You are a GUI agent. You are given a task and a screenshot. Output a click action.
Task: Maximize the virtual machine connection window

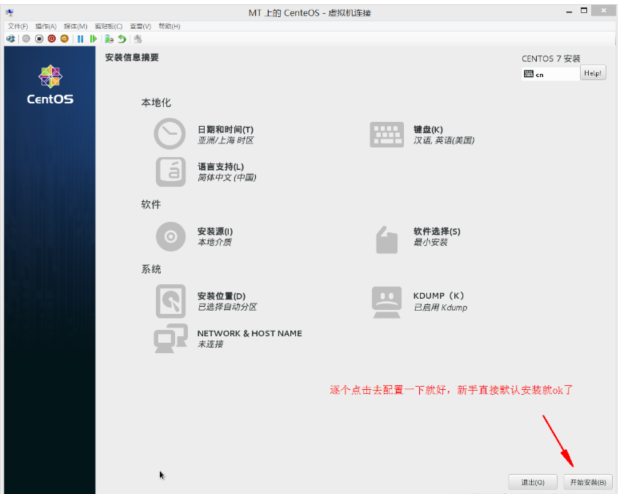[x=584, y=11]
